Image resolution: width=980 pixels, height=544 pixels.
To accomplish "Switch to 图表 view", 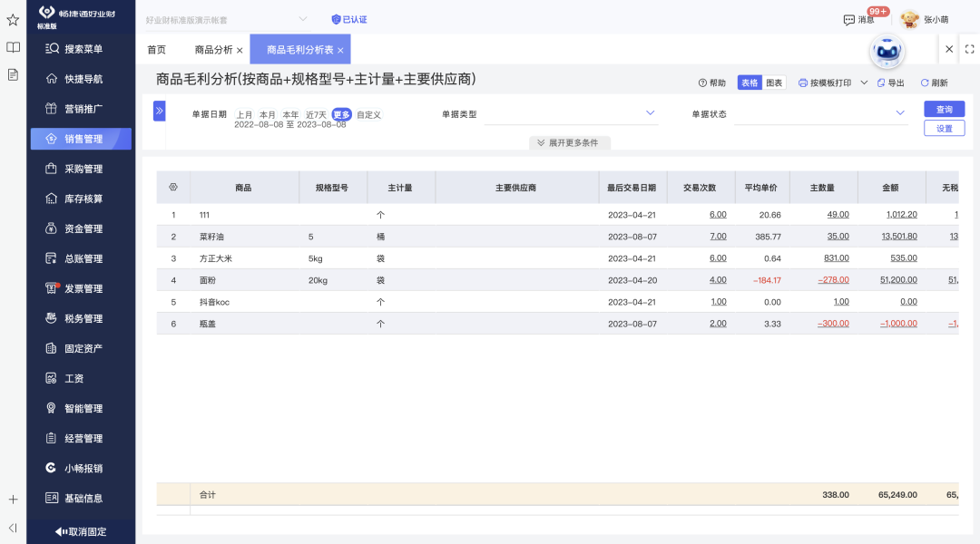I will pyautogui.click(x=774, y=83).
